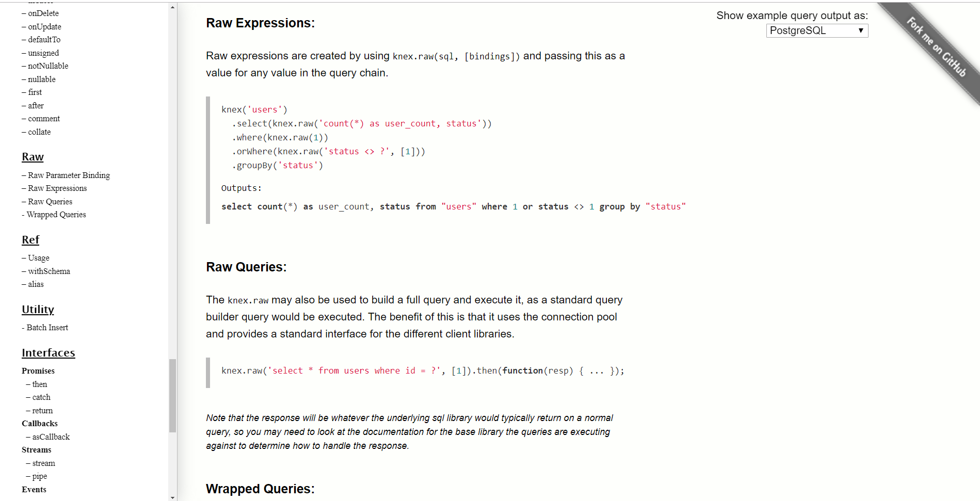980x501 pixels.
Task: Go to Raw Parameter Binding
Action: point(69,175)
